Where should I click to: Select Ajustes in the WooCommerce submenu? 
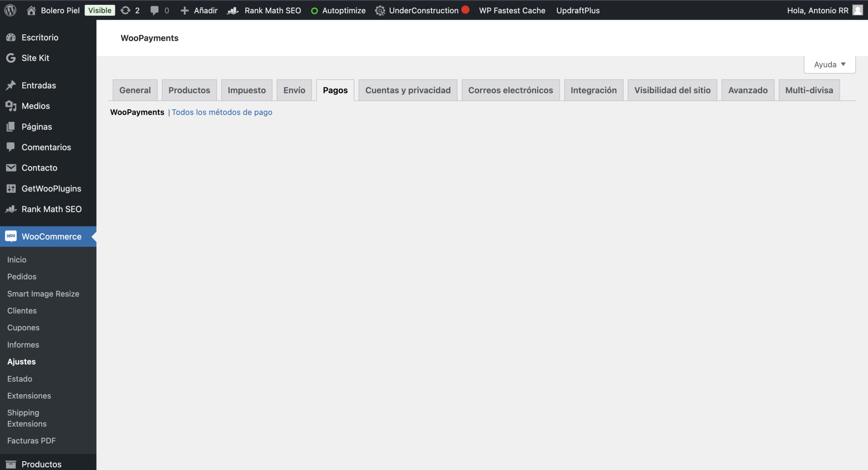(21, 362)
